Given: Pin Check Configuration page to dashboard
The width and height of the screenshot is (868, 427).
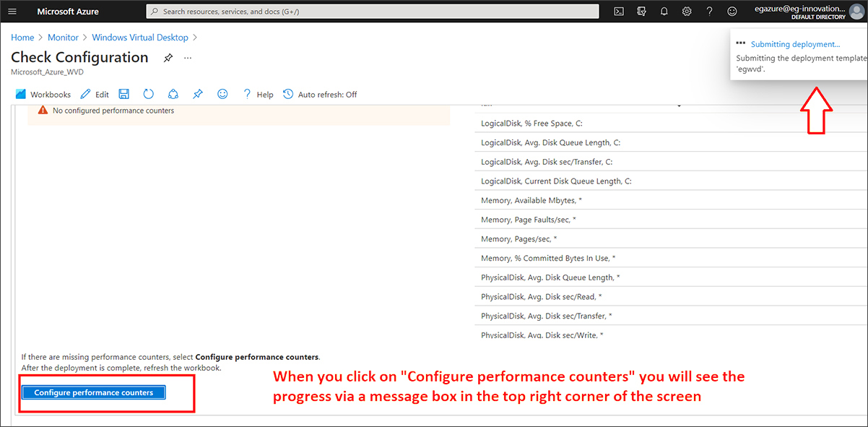Looking at the screenshot, I should 168,58.
